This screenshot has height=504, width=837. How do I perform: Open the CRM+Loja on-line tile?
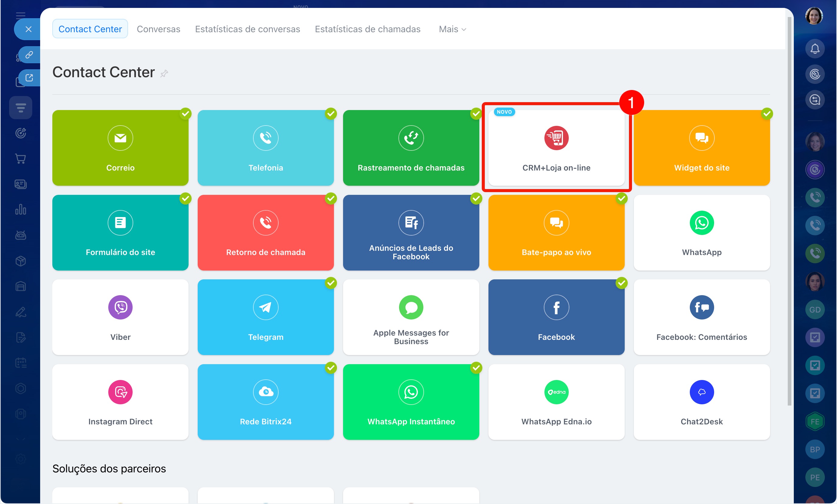(x=556, y=148)
